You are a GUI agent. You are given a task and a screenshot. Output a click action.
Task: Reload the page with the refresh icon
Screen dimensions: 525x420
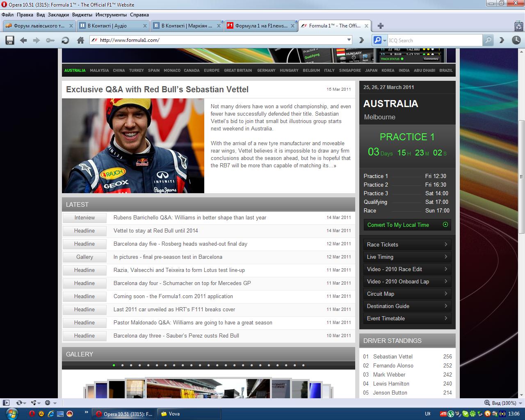(x=65, y=40)
